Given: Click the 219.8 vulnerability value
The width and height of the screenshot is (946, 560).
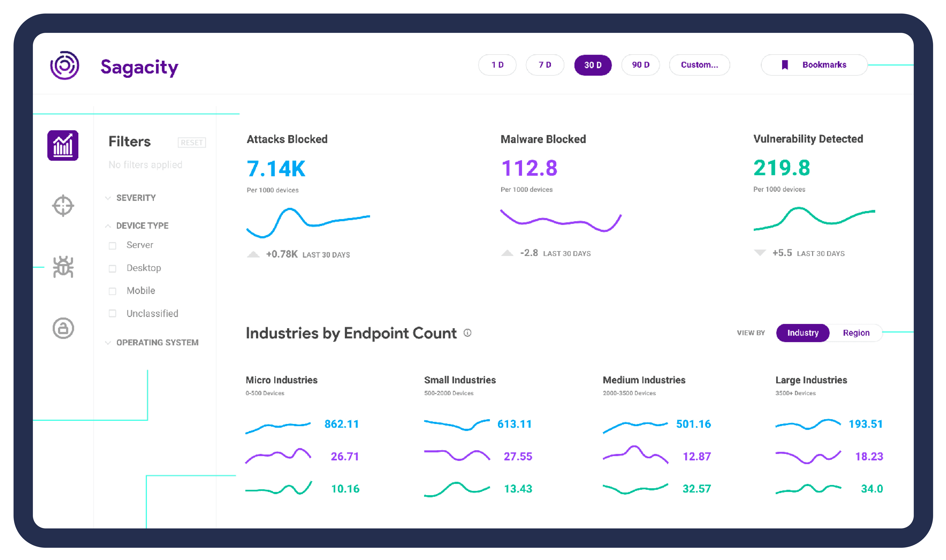Looking at the screenshot, I should coord(782,168).
